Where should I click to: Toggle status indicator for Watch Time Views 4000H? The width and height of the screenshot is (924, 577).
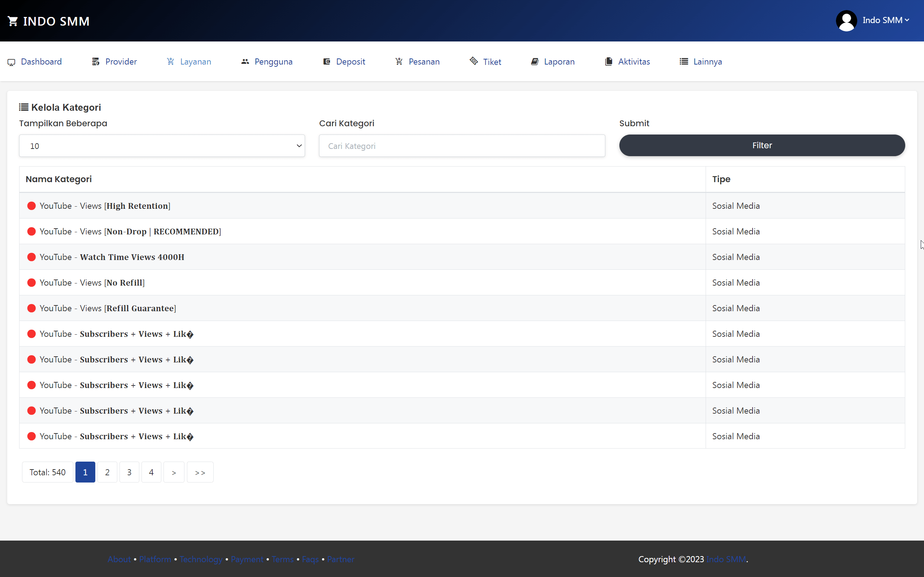32,257
